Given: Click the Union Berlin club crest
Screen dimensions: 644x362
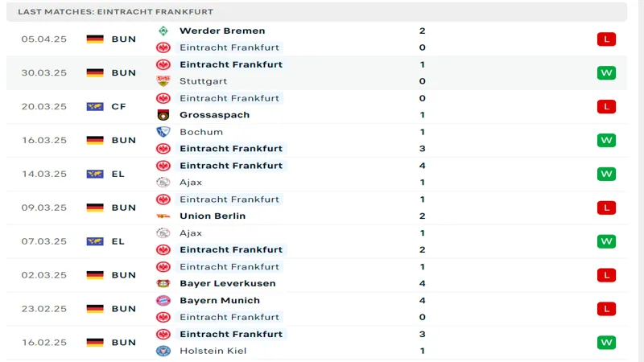Looking at the screenshot, I should click(x=163, y=216).
